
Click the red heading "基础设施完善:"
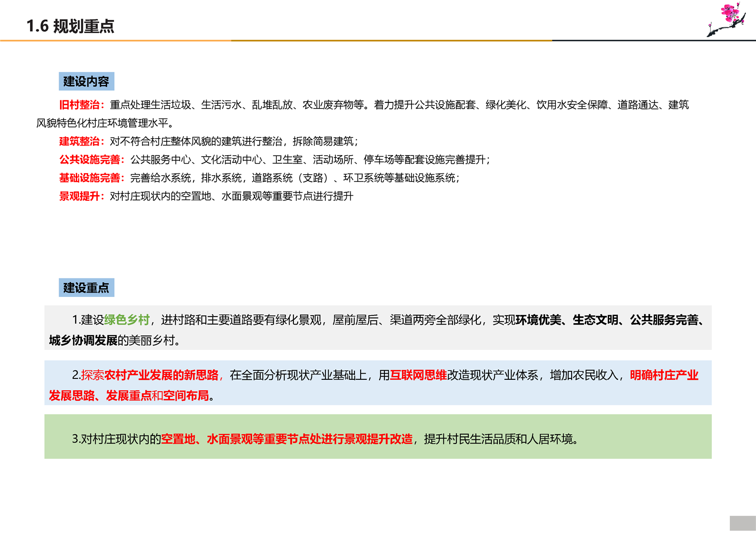click(91, 178)
